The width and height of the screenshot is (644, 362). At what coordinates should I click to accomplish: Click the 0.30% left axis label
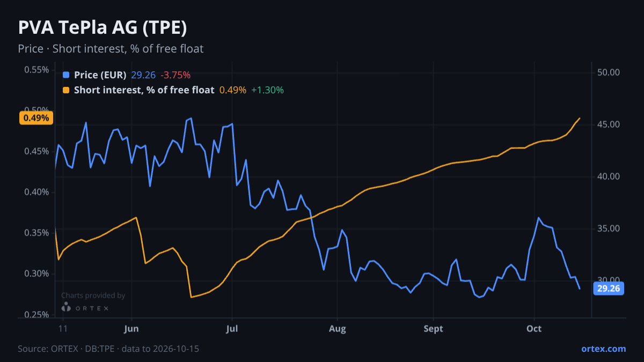36,274
